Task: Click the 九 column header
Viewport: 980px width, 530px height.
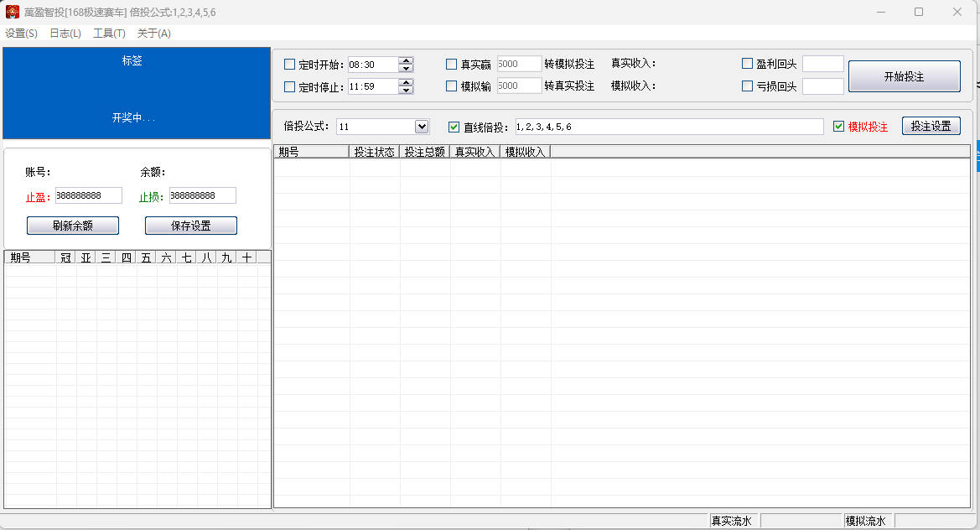Action: [226, 257]
